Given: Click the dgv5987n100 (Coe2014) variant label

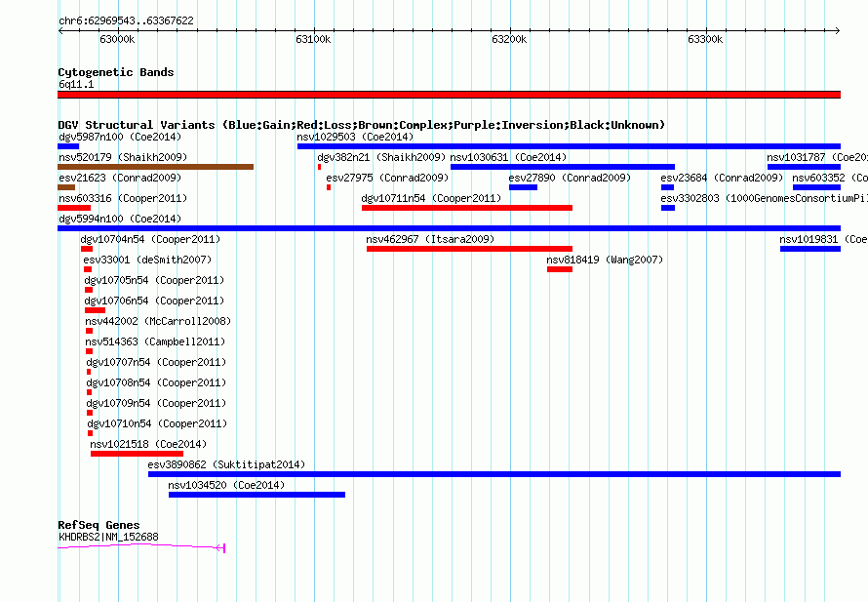Looking at the screenshot, I should [x=120, y=137].
